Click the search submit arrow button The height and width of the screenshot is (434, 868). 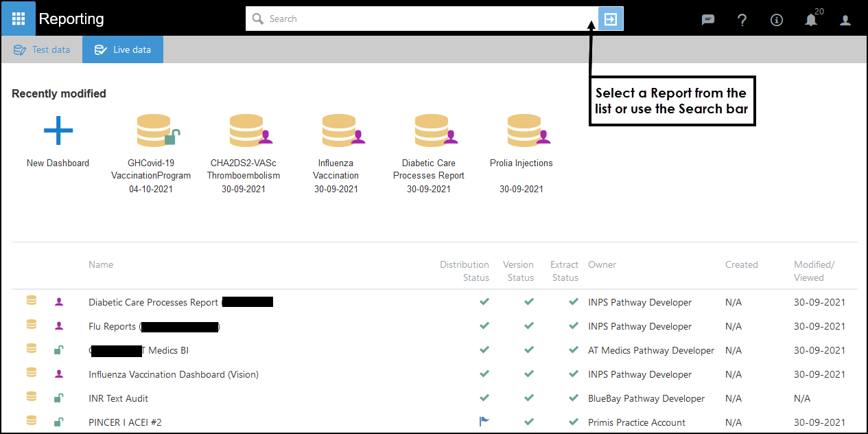point(610,19)
